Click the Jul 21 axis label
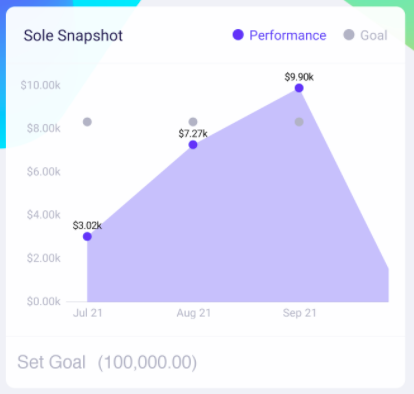 (88, 313)
